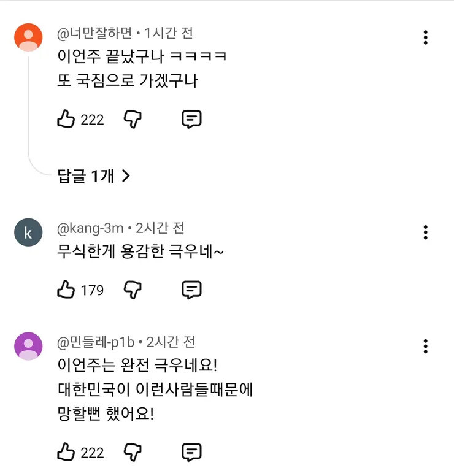Viewport: 454px width, 476px height.
Task: Open the 'k' avatar of @kang-3m
Action: (x=28, y=232)
